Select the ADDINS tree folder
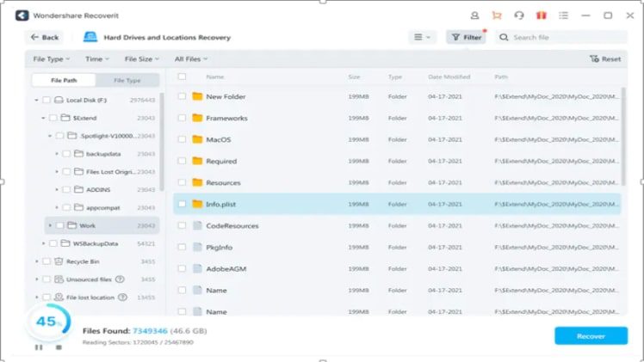The height and width of the screenshot is (362, 644). coord(98,189)
